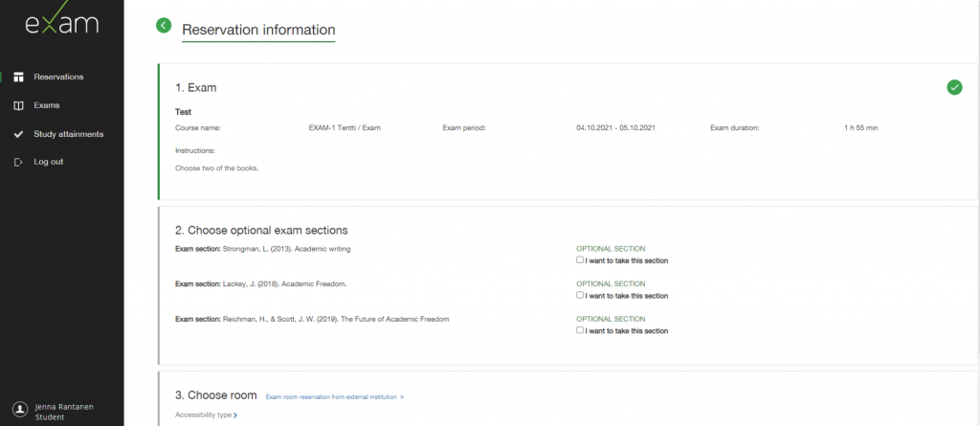
Task: Click the green completed checkmark on Exam section
Action: point(954,87)
